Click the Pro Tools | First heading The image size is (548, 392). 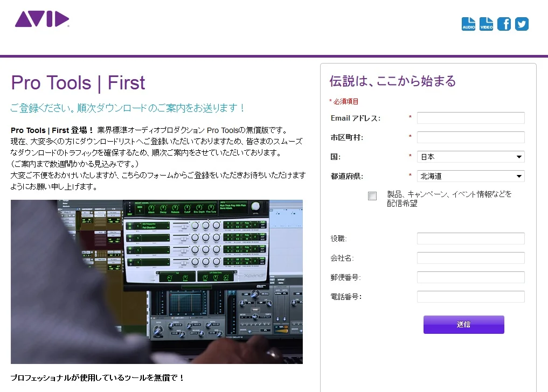point(78,83)
